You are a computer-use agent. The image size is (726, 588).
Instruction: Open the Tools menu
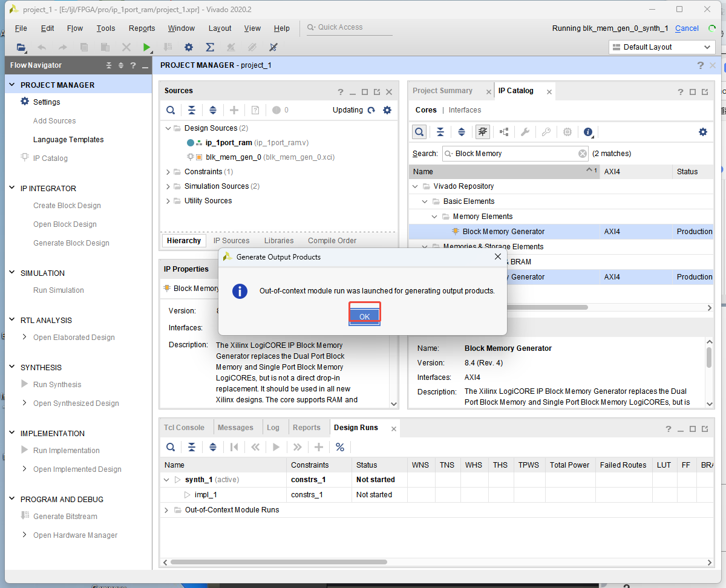point(106,28)
